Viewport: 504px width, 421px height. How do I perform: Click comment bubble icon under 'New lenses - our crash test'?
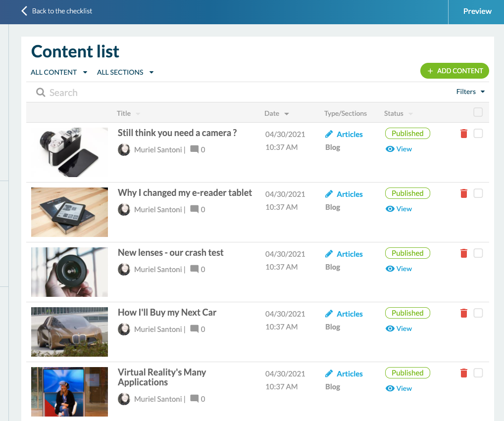click(x=195, y=269)
